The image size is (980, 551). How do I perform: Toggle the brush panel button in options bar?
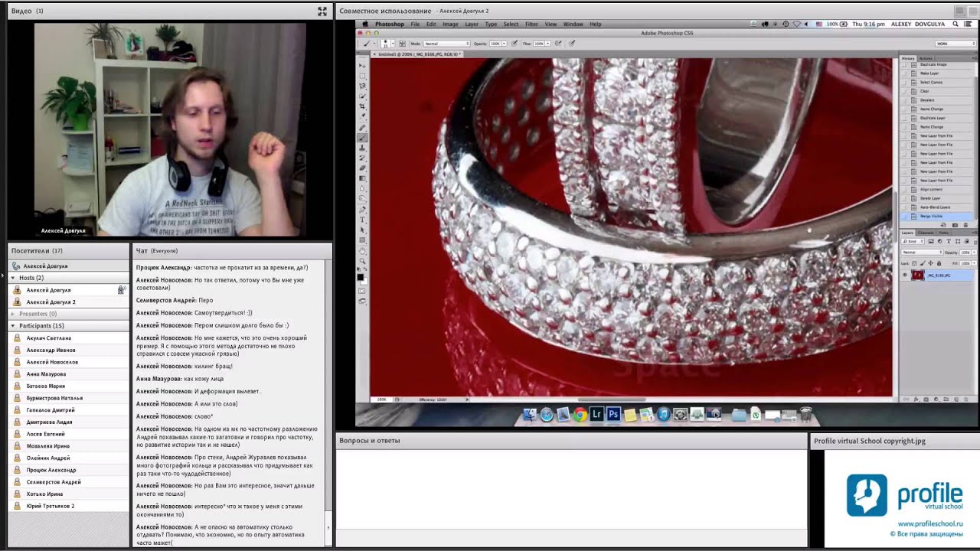coord(403,44)
